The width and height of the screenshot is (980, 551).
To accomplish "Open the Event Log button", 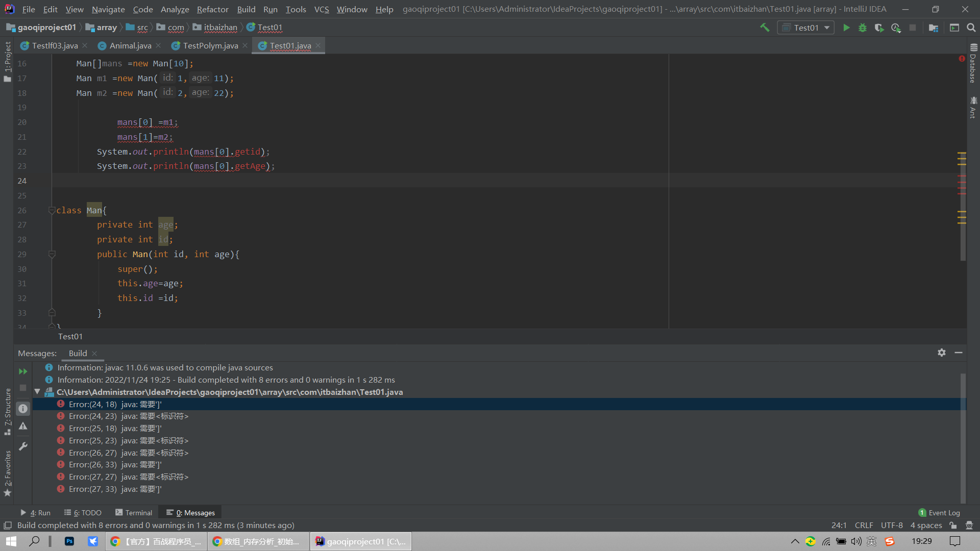I will pyautogui.click(x=939, y=513).
